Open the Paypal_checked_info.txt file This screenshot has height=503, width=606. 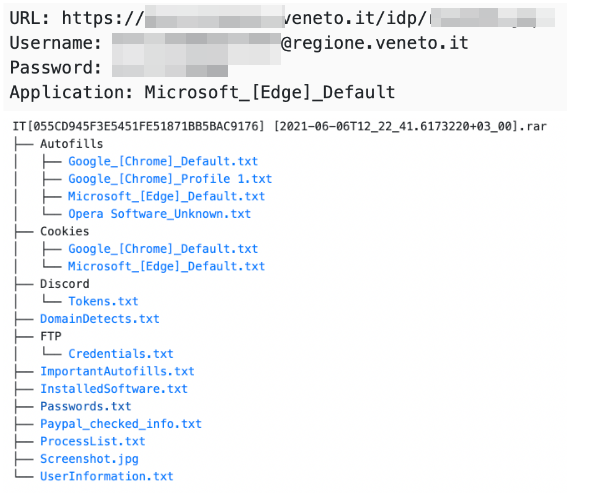120,424
